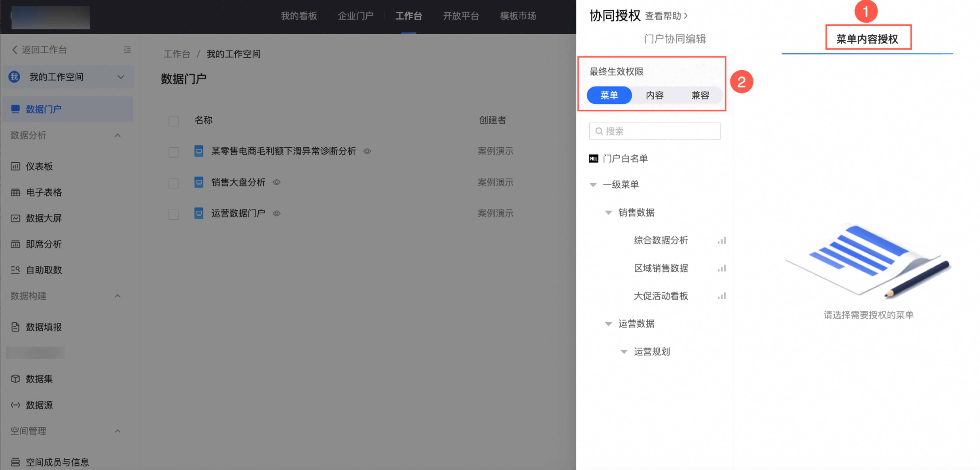980x470 pixels.
Task: Click the 数据源 connection icon
Action: click(15, 405)
